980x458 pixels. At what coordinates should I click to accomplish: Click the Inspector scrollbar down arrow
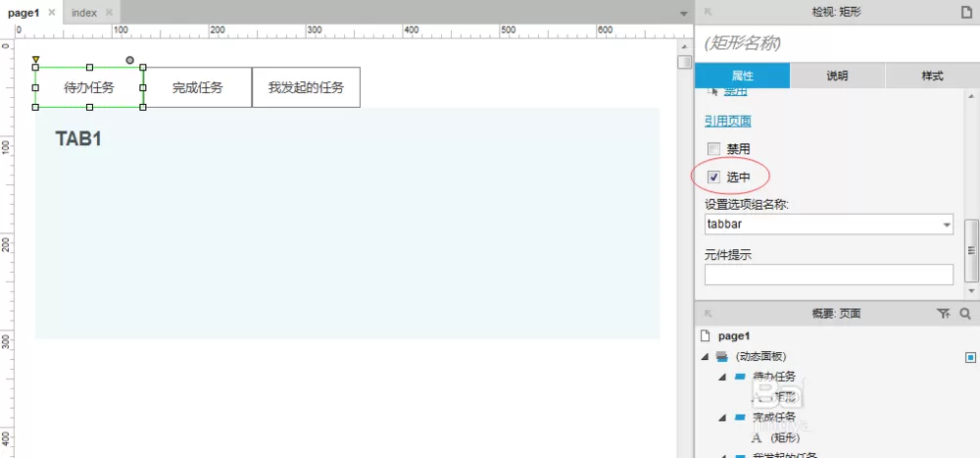[x=971, y=291]
